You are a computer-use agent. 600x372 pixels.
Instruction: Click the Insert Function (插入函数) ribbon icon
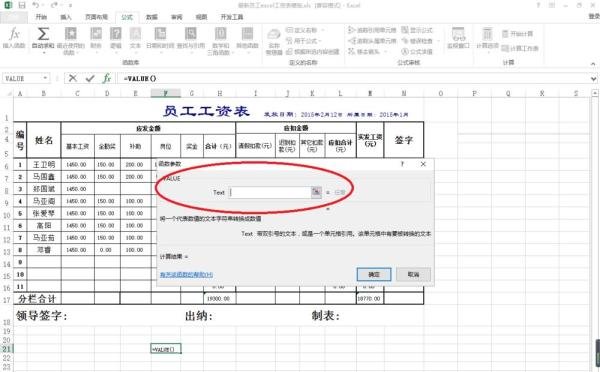(14, 38)
